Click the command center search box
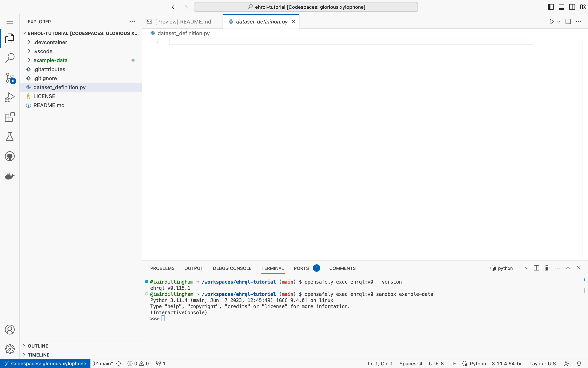Image resolution: width=588 pixels, height=368 pixels. pos(306,7)
